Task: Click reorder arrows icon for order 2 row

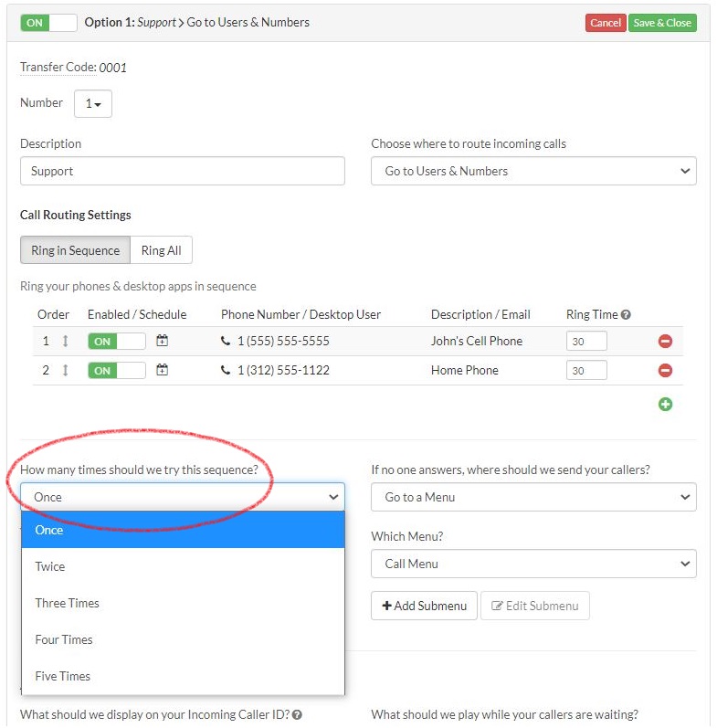Action: pyautogui.click(x=65, y=370)
